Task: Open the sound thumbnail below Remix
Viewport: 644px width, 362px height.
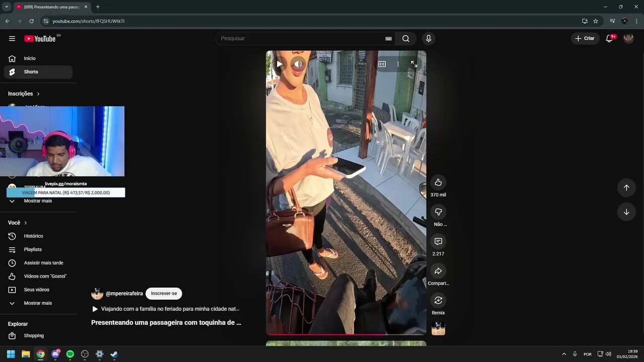Action: tap(438, 328)
